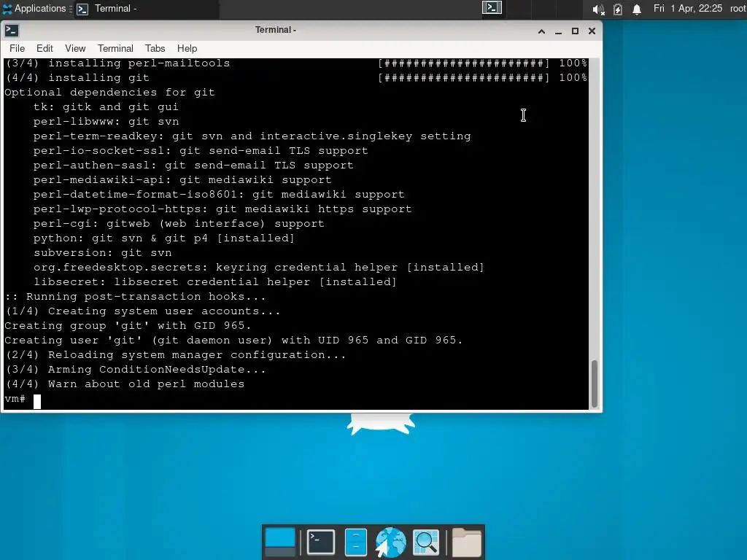Click 'Running post-transaction hooks...' line
747x560 pixels.
pos(135,297)
